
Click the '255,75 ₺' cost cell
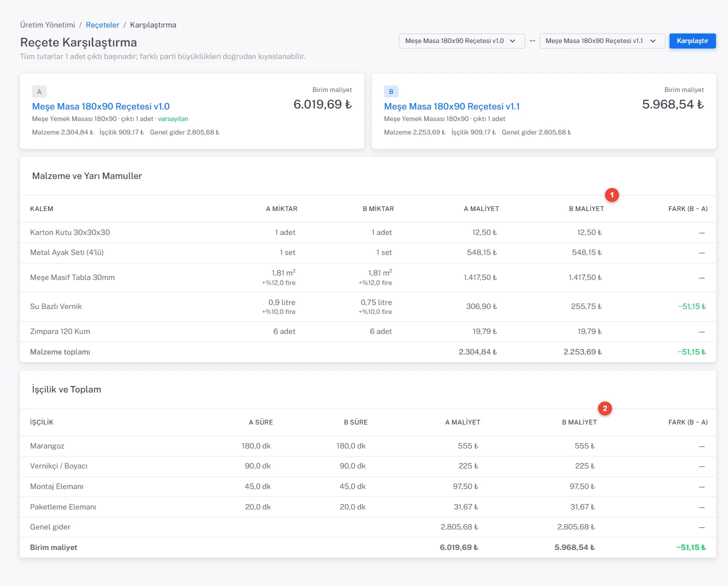[586, 306]
